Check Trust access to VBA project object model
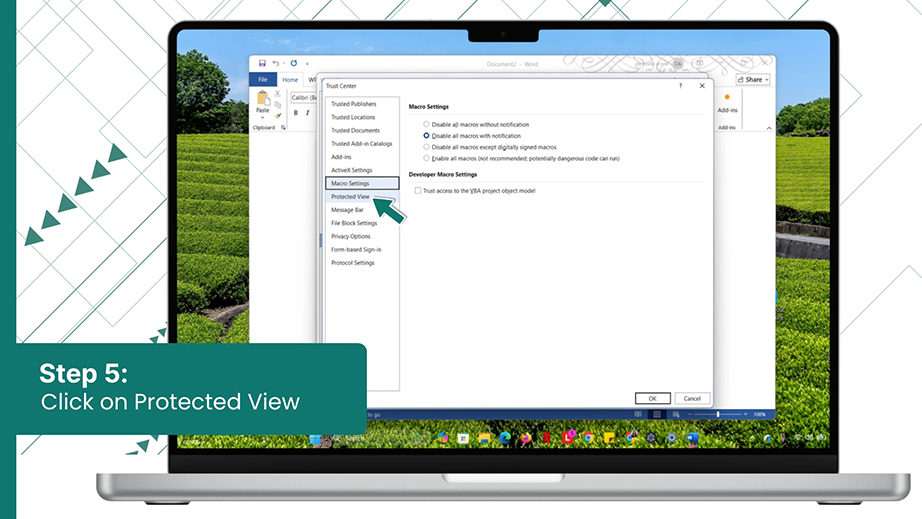Screen dimensions: 922x519 point(418,190)
